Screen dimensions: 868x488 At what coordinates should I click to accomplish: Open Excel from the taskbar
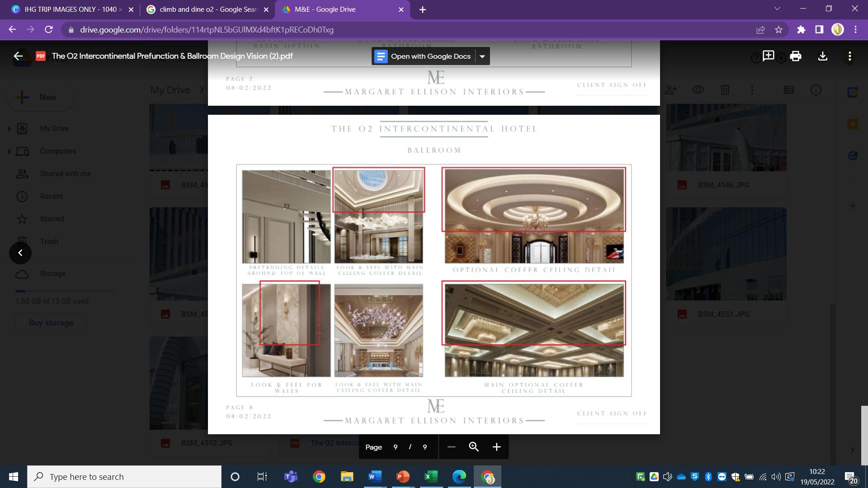[x=431, y=477]
